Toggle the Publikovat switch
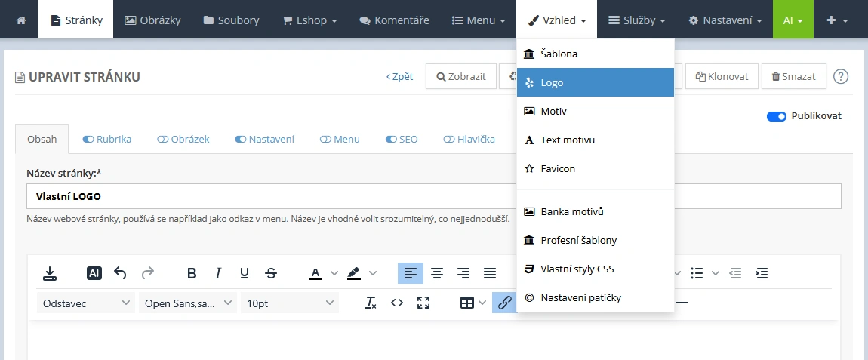The height and width of the screenshot is (360, 868). click(776, 116)
